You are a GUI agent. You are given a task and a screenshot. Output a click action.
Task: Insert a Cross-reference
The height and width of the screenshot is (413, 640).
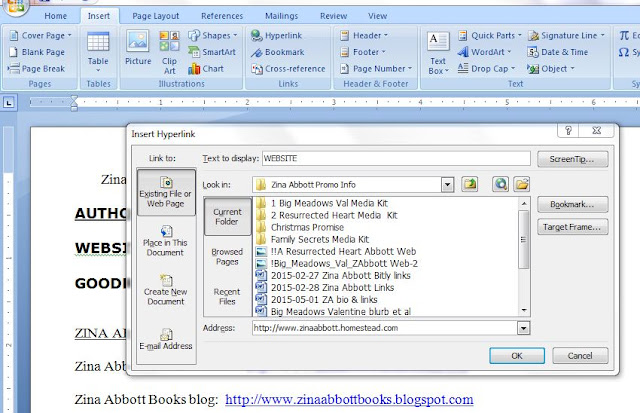tap(289, 69)
